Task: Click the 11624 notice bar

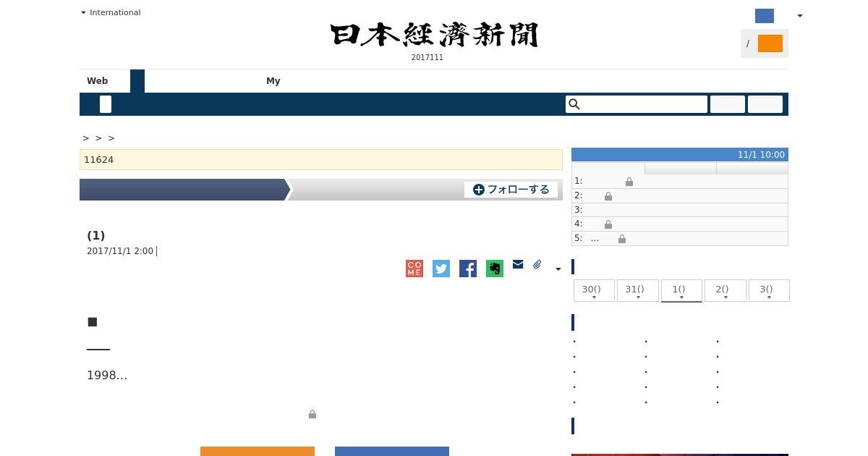Action: coord(321,159)
